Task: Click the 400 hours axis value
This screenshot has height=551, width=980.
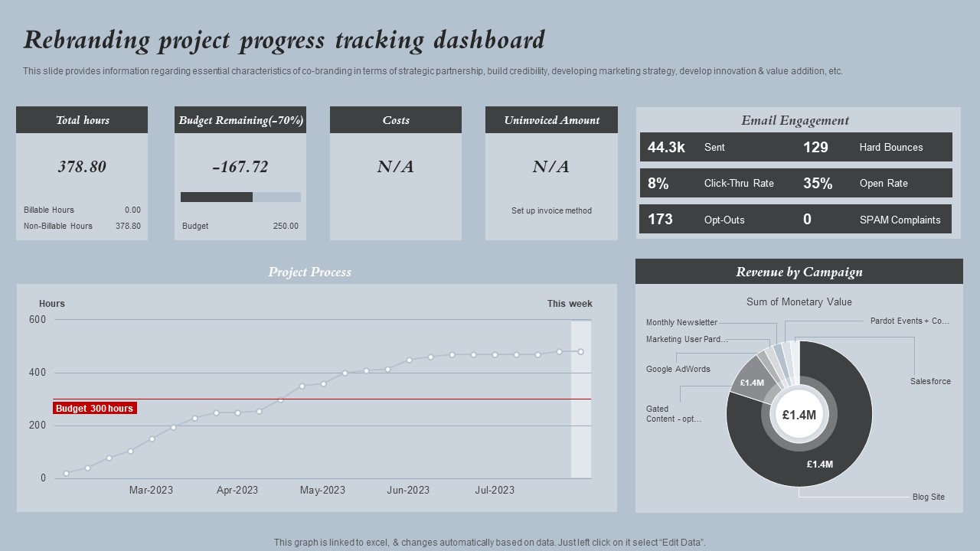Action: [x=38, y=373]
